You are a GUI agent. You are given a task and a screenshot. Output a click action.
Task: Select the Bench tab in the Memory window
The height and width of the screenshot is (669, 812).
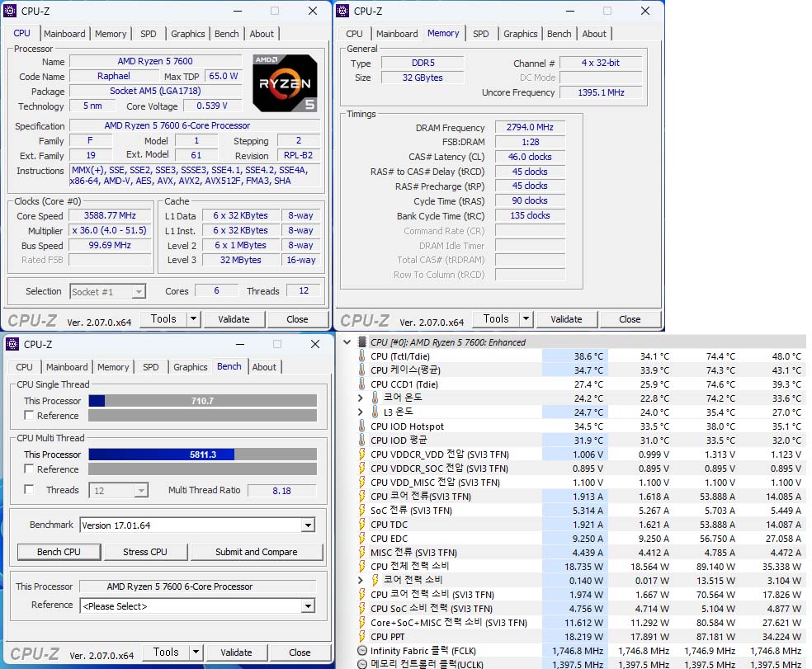(x=559, y=34)
